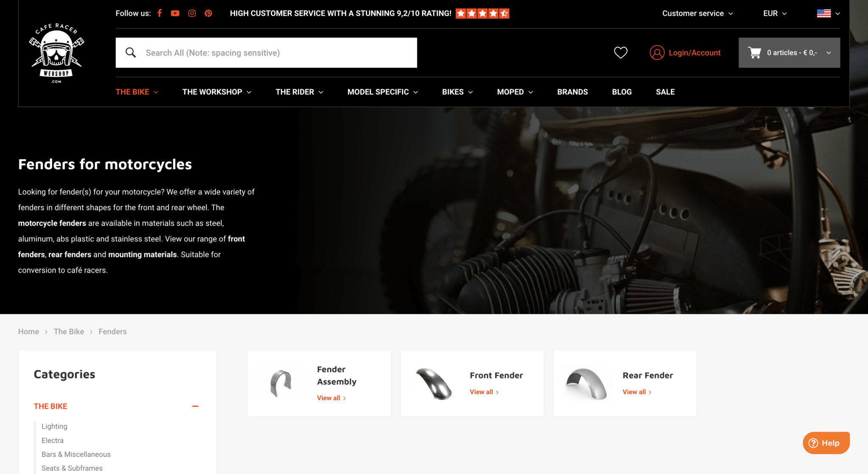The image size is (868, 474).
Task: Open the YouTube channel icon
Action: [x=175, y=13]
